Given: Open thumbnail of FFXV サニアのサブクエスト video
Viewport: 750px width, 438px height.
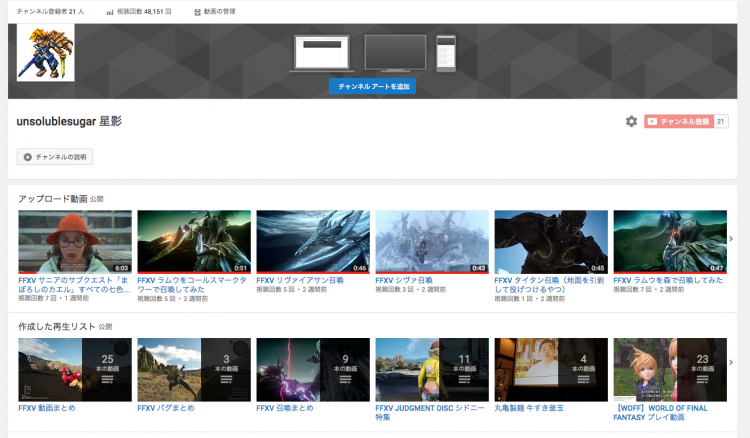Looking at the screenshot, I should 75,242.
